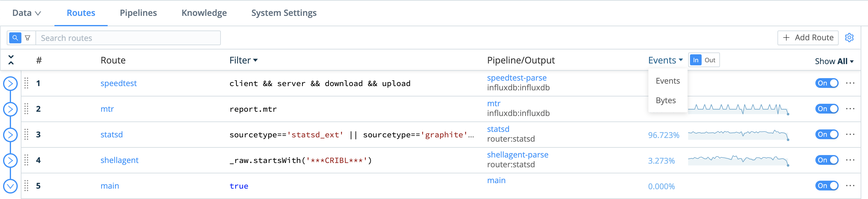Click collapse-all rows arrows icon
This screenshot has width=868, height=199.
tap(11, 60)
